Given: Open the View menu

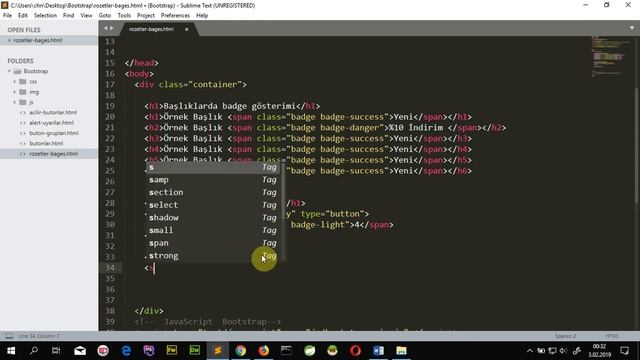Looking at the screenshot, I should coord(86,16).
